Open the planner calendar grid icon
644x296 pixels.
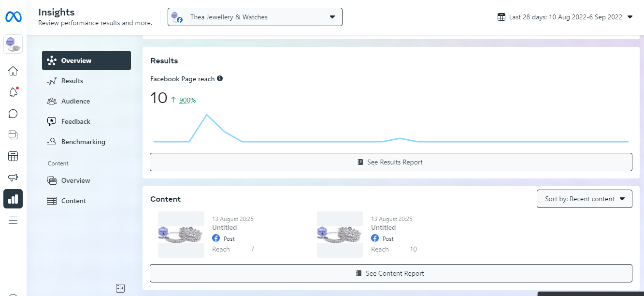click(x=13, y=156)
